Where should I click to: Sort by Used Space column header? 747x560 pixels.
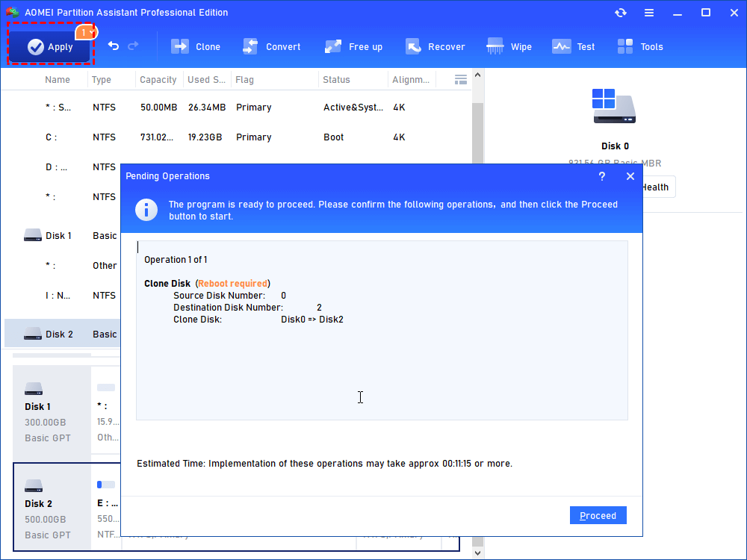[206, 80]
